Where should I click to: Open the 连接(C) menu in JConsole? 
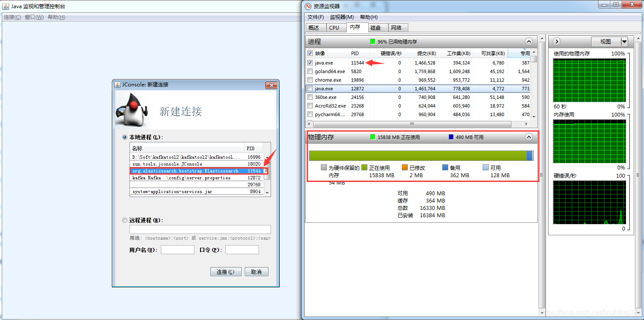pyautogui.click(x=12, y=17)
